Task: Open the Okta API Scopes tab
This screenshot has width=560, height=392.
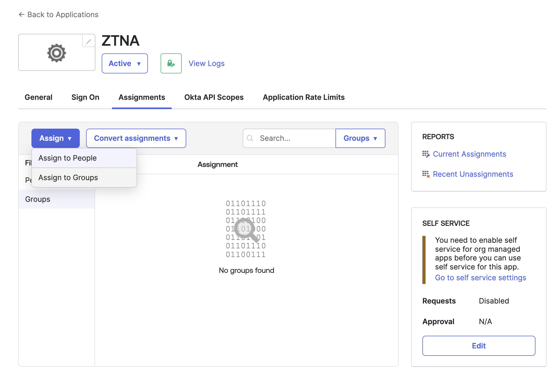Action: 214,97
